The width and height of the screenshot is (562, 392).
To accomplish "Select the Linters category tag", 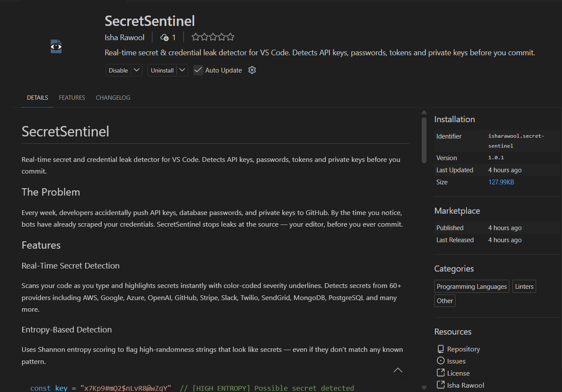I will [524, 287].
